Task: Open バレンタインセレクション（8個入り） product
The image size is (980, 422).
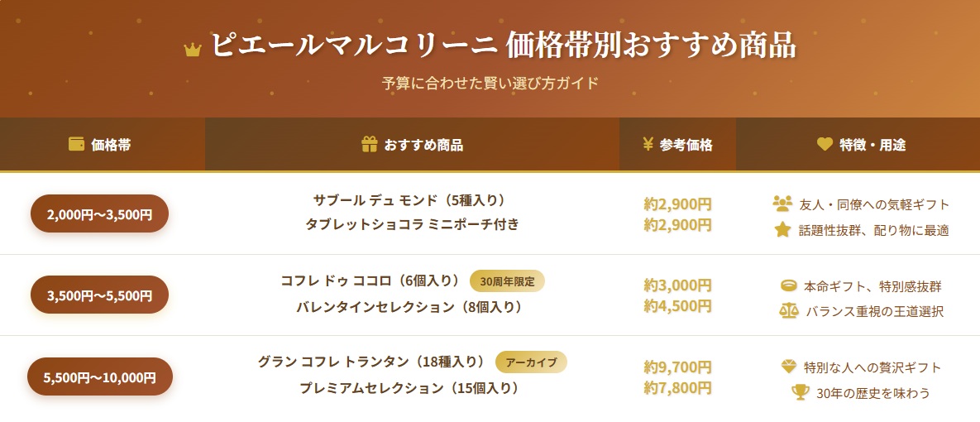Action: pyautogui.click(x=410, y=307)
